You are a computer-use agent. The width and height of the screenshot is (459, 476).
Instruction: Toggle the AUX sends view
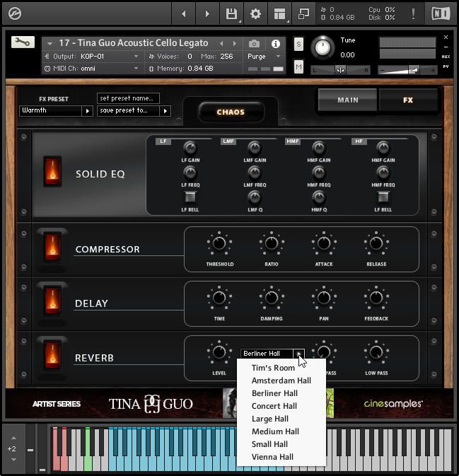446,57
